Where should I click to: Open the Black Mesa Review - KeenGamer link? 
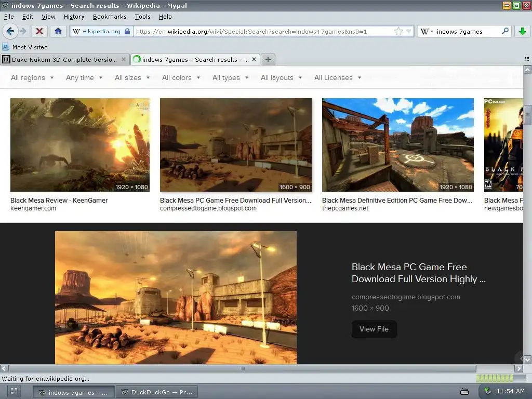[x=59, y=201]
